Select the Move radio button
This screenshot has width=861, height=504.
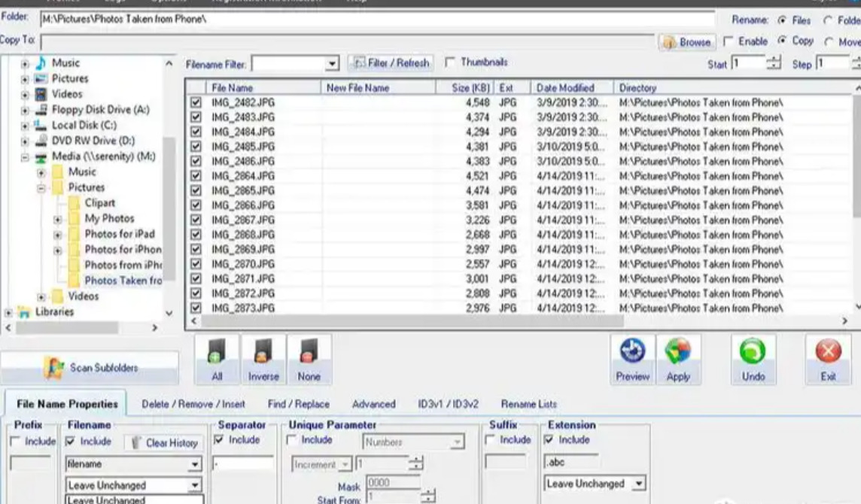pos(829,41)
